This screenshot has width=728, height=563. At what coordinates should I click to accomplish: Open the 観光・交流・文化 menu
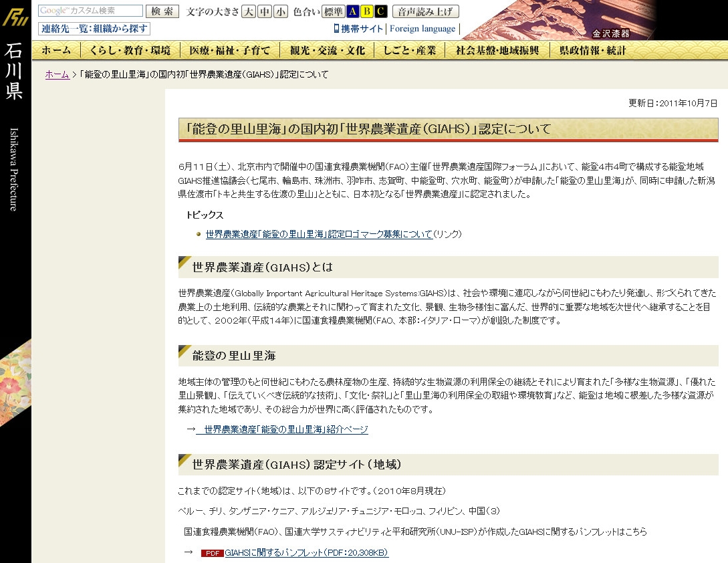click(328, 50)
